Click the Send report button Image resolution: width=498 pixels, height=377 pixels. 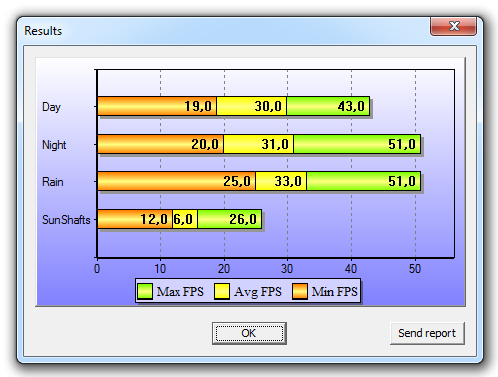(x=427, y=333)
